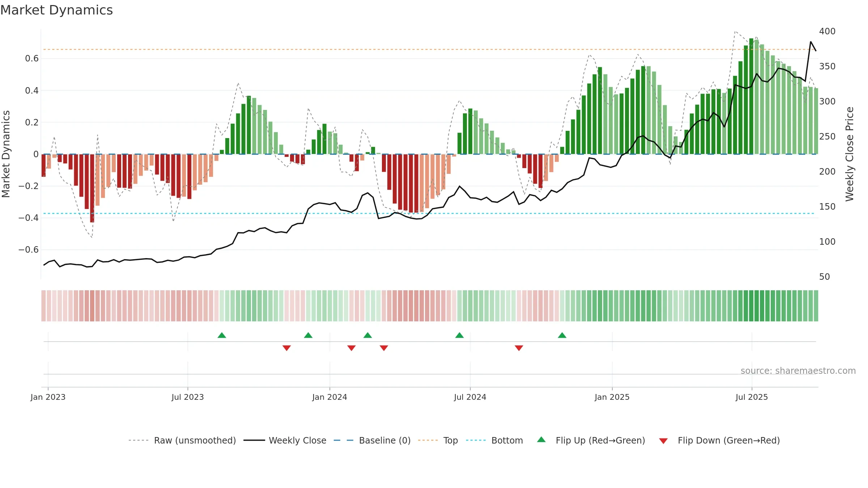Click the deepest dark red bar near Feb 2023
868x488 pixels.
tap(92, 188)
